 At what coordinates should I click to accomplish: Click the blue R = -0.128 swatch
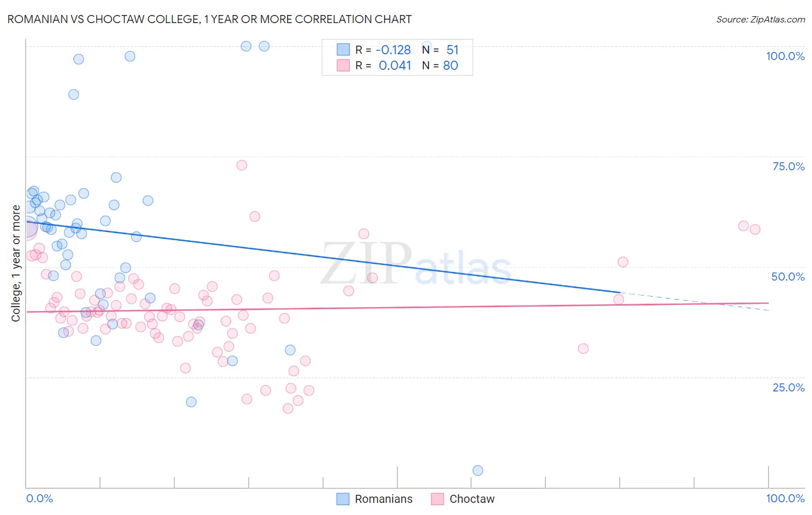pyautogui.click(x=343, y=50)
